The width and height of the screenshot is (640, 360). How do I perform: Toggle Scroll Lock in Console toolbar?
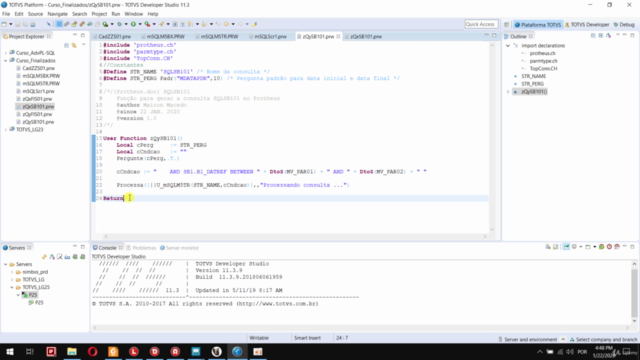click(556, 247)
